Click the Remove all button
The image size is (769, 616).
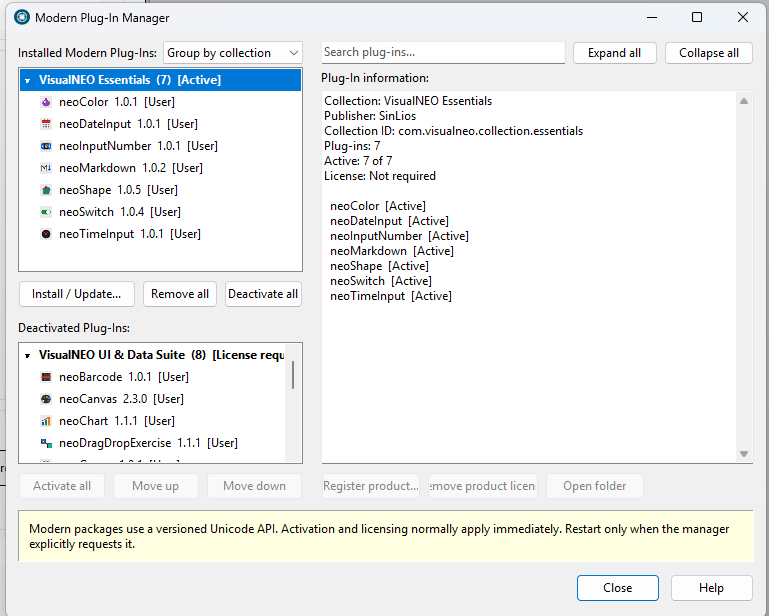pos(180,294)
